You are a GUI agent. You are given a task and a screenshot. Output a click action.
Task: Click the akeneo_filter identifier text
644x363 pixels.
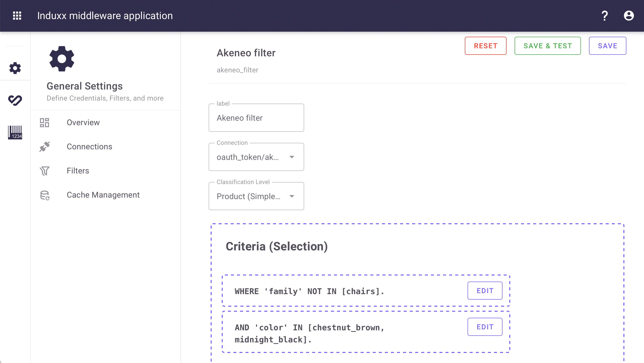[237, 70]
